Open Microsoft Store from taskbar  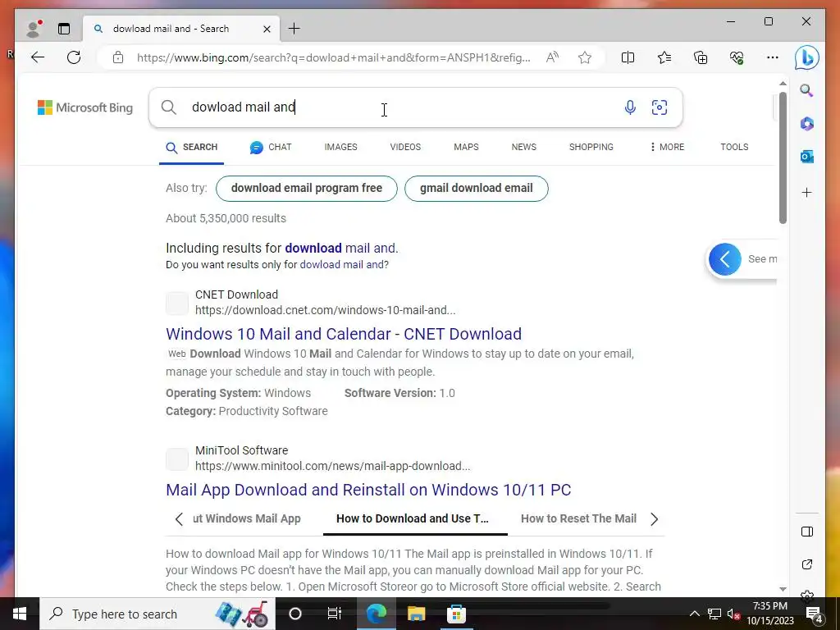456,614
